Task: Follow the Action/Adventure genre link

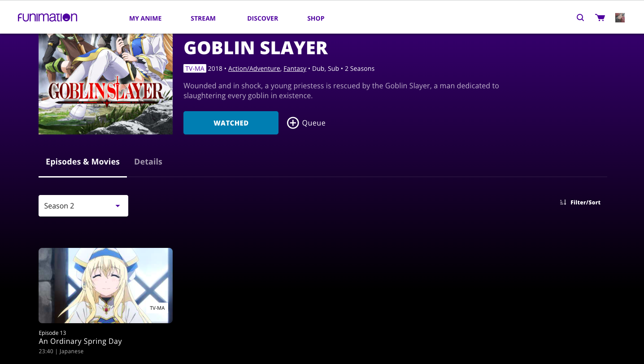Action: coord(254,69)
